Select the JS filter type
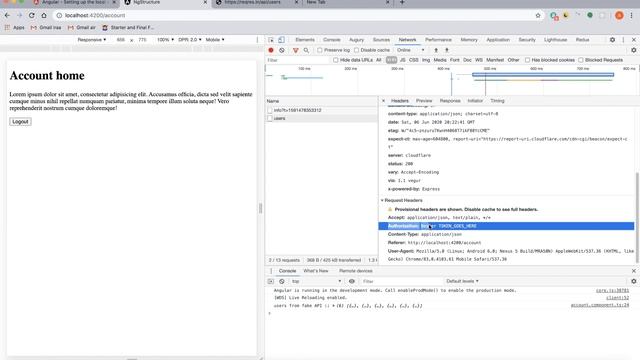640x360 pixels. (x=402, y=60)
